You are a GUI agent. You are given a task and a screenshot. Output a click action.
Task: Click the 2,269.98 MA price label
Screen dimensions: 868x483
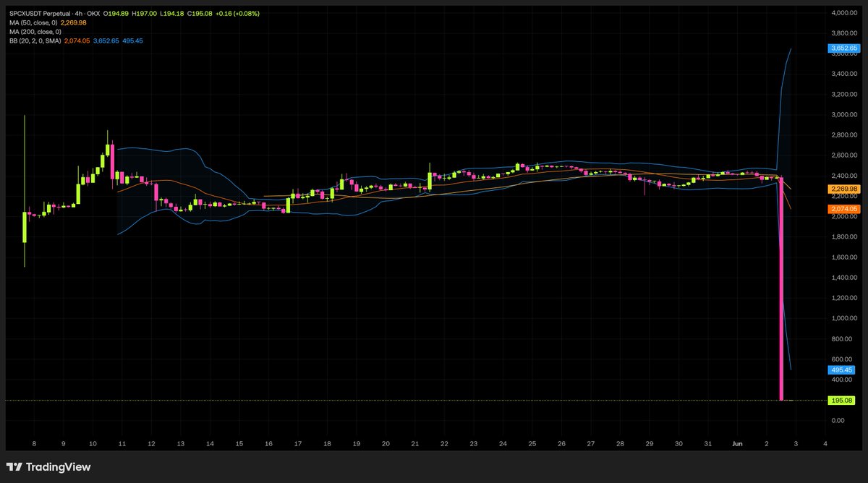pos(843,189)
